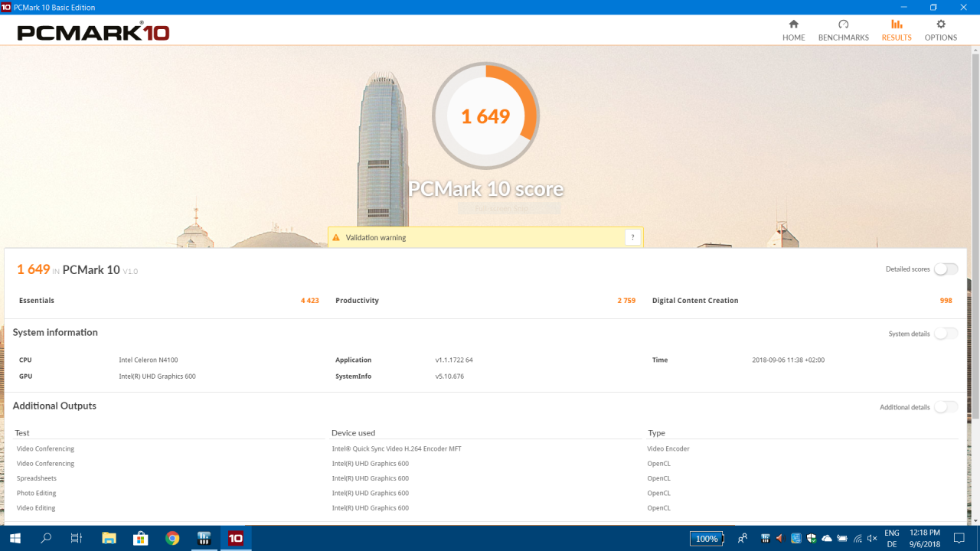Open the OPTIONS tab
The width and height of the screenshot is (980, 551).
click(941, 31)
